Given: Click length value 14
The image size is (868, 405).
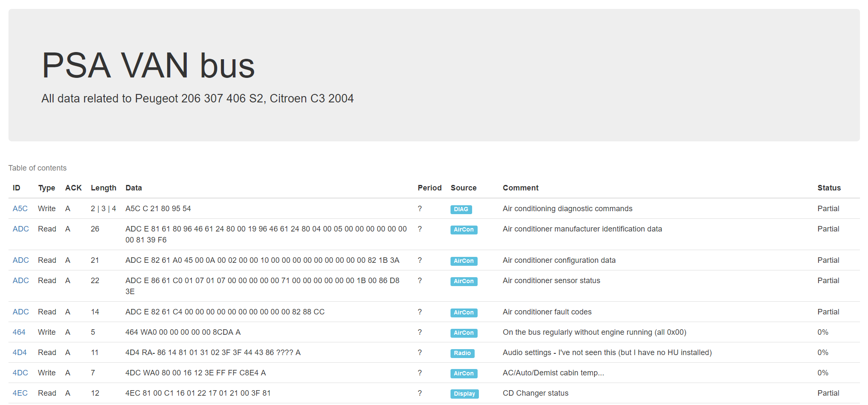Looking at the screenshot, I should click(x=95, y=312).
